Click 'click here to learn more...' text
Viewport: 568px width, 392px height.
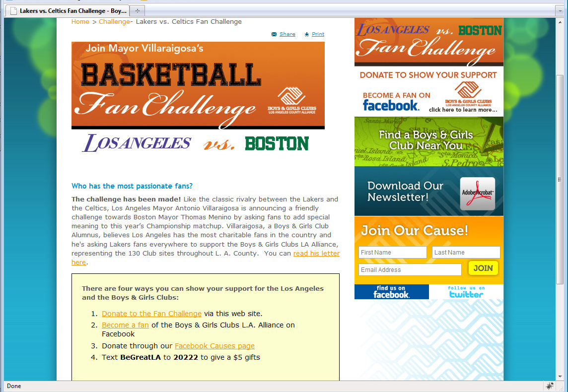click(x=463, y=110)
